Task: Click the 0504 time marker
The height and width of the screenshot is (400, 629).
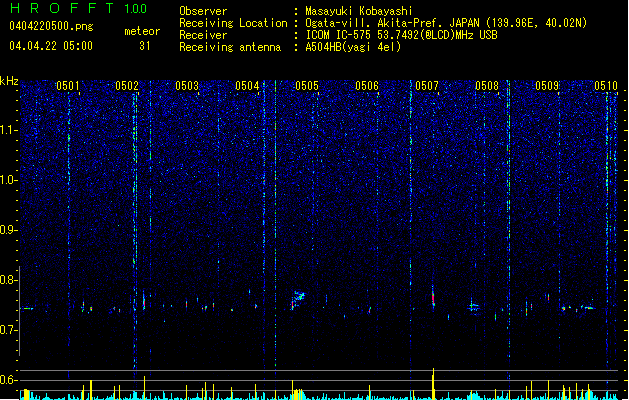Action: [247, 86]
